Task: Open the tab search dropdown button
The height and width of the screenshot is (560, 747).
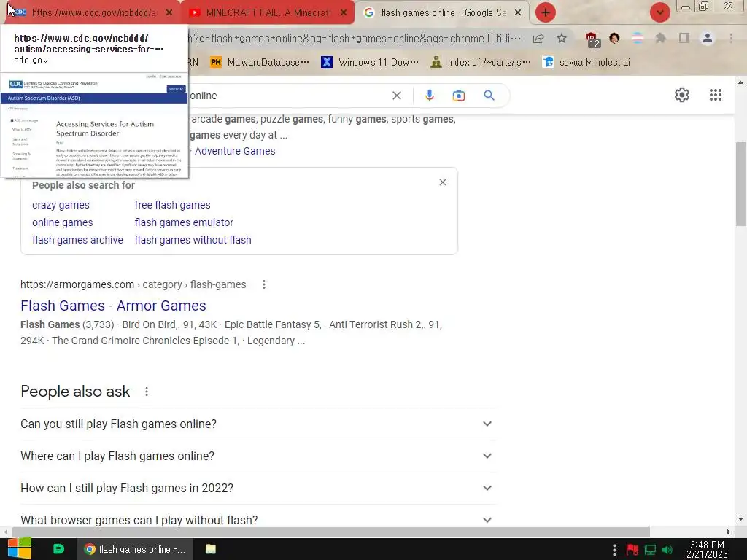Action: click(x=659, y=12)
